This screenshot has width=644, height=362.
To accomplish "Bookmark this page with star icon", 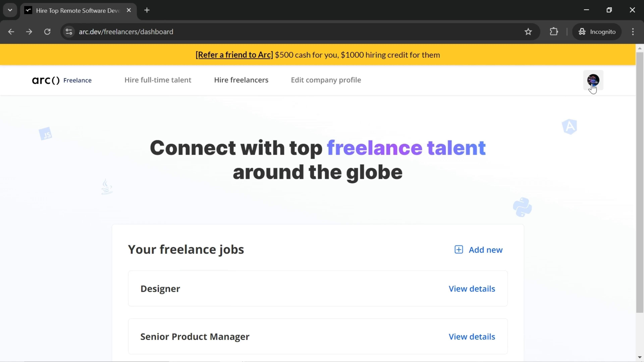I will point(528,32).
